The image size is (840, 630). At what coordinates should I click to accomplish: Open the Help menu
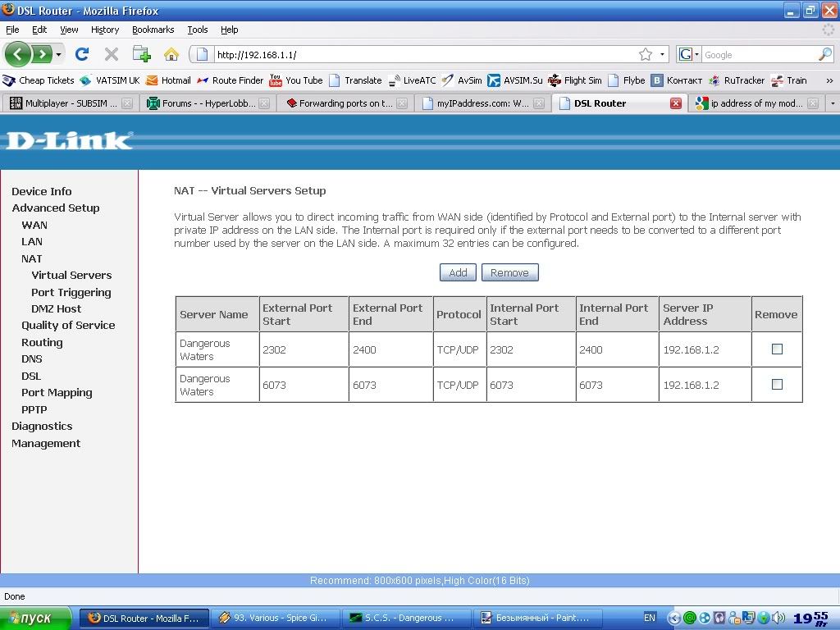pyautogui.click(x=230, y=30)
